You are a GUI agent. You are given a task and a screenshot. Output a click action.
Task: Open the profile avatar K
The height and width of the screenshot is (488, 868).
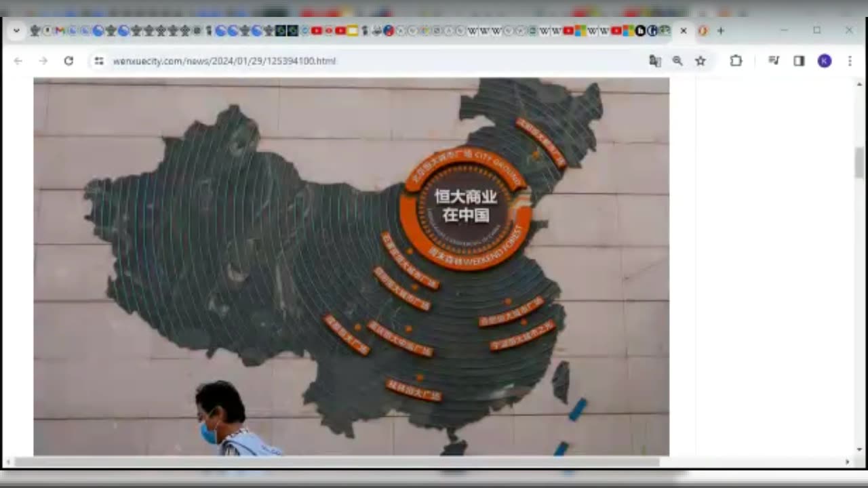pos(825,61)
